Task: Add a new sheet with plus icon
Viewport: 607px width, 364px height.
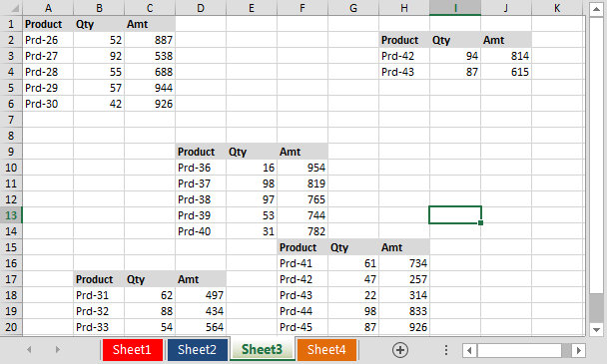Action: (x=400, y=350)
